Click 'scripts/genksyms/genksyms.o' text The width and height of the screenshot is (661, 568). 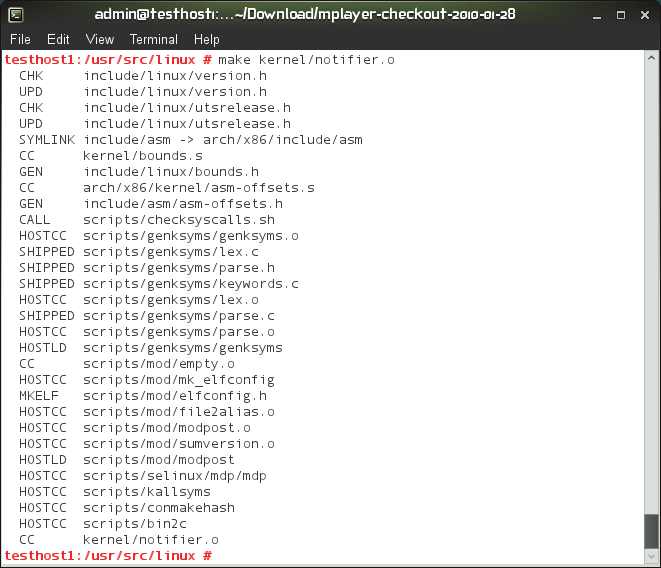[x=191, y=236]
